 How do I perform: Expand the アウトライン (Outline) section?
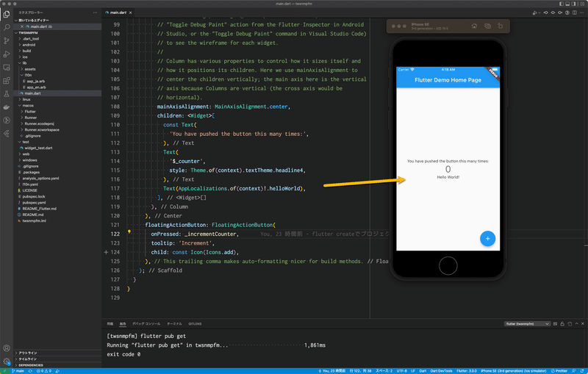(x=57, y=353)
